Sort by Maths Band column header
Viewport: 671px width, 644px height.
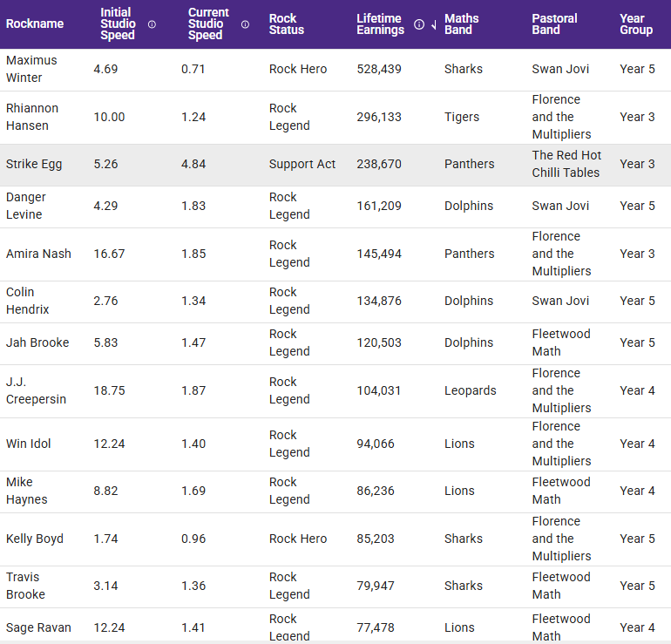pos(463,24)
